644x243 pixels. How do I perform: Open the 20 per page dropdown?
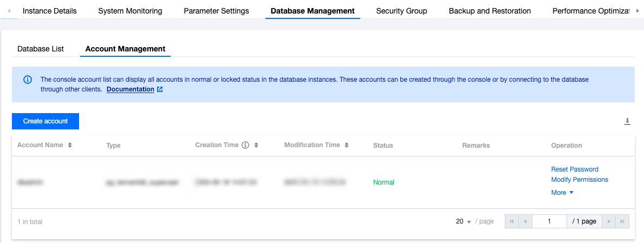pos(464,221)
